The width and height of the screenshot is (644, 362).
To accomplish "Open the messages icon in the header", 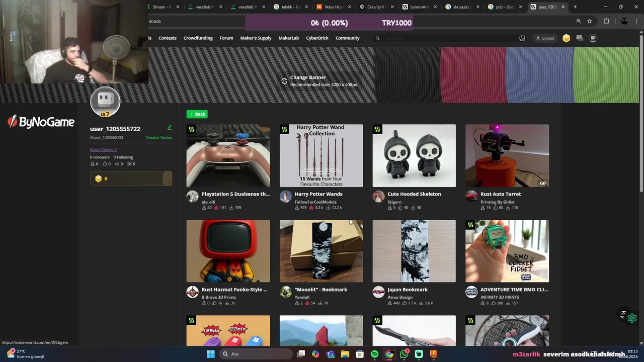I will [x=580, y=38].
